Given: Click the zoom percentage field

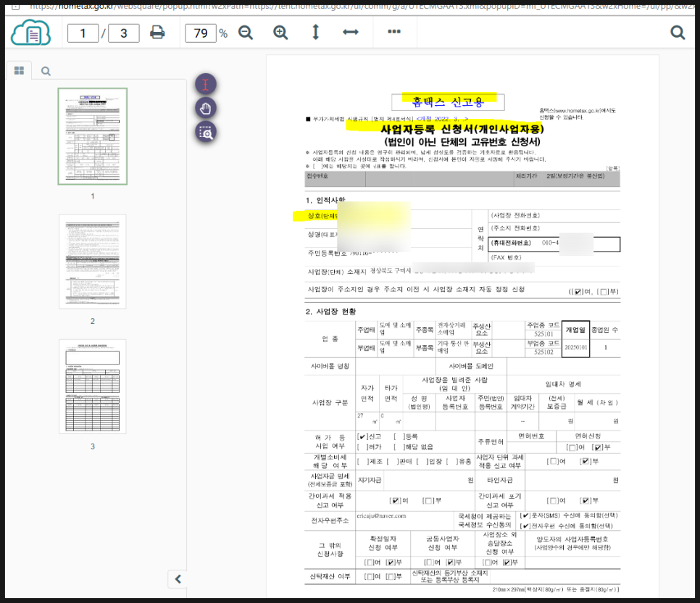Looking at the screenshot, I should (200, 33).
